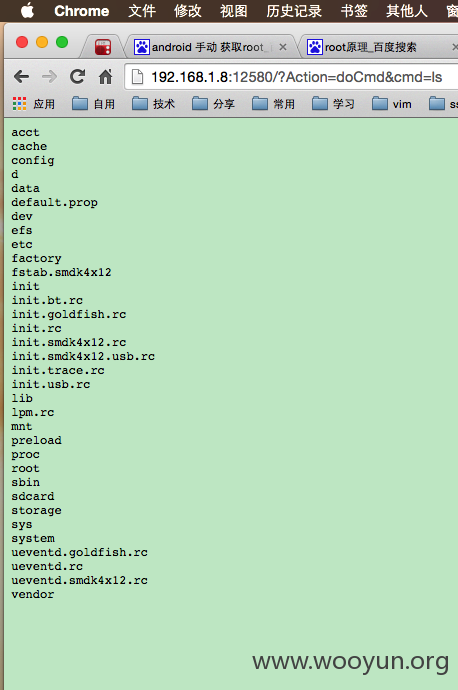The width and height of the screenshot is (458, 690).
Task: Click the forward navigation arrow
Action: (x=49, y=77)
